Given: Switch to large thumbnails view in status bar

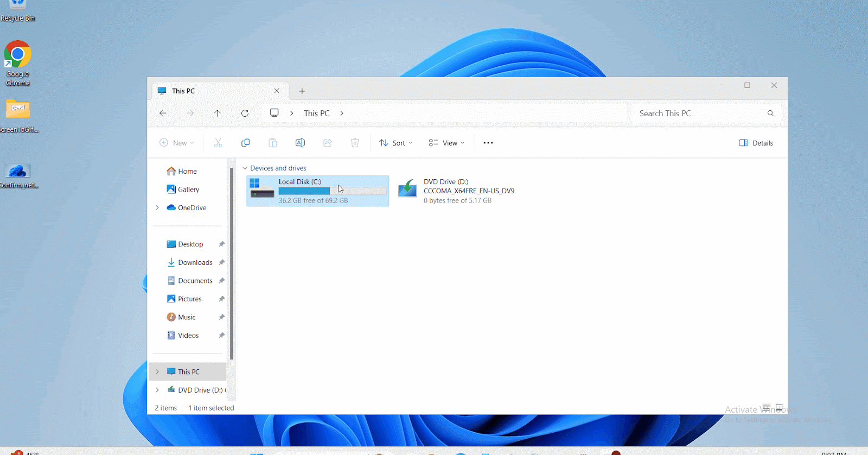Looking at the screenshot, I should (x=779, y=407).
